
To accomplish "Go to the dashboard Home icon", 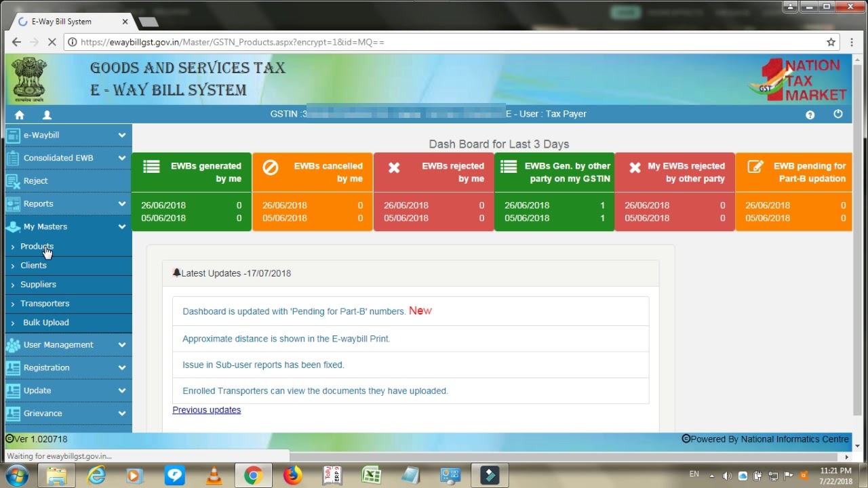I will point(19,115).
